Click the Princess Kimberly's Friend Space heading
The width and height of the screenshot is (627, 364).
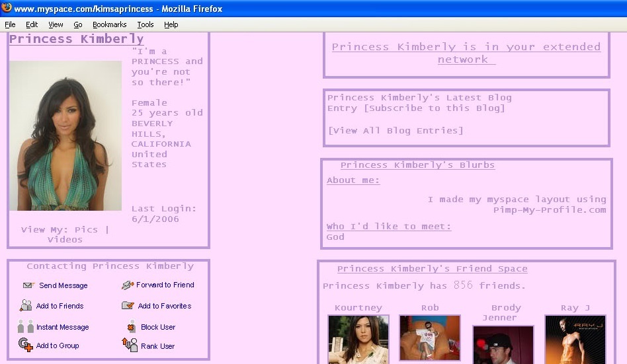tap(433, 269)
